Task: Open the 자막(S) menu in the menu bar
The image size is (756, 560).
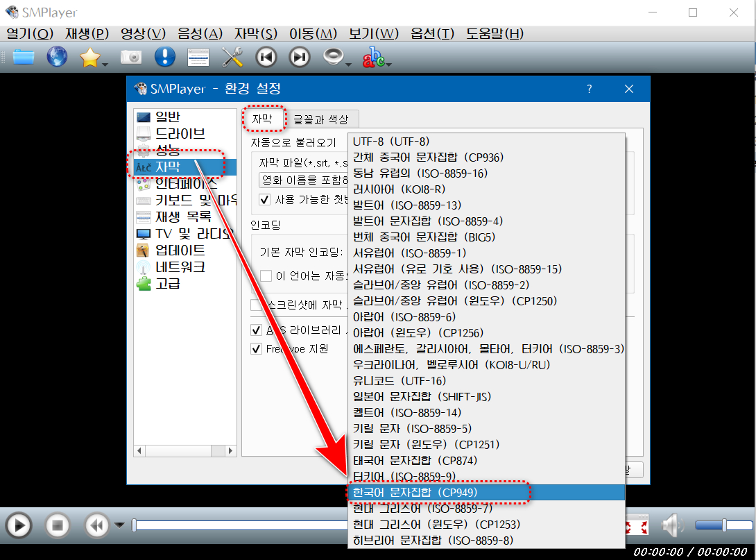Action: click(x=256, y=34)
